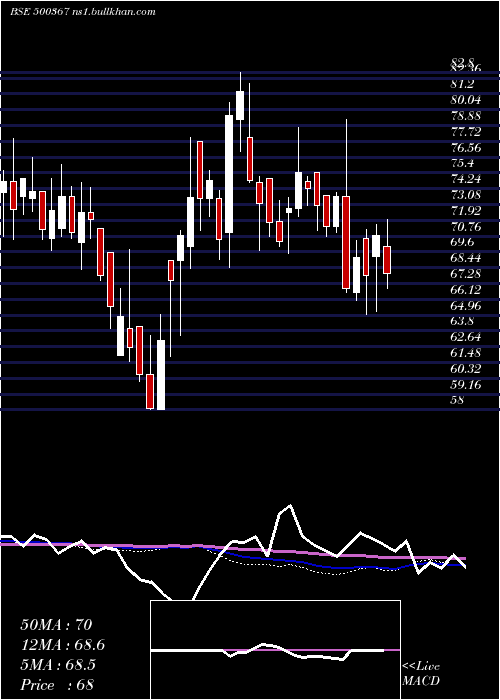Click the 78.88 price level label
This screenshot has height=700, width=500.
pos(466,116)
